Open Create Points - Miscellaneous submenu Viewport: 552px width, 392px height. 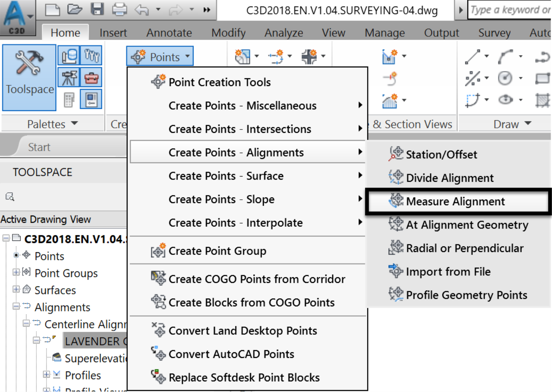click(x=247, y=106)
